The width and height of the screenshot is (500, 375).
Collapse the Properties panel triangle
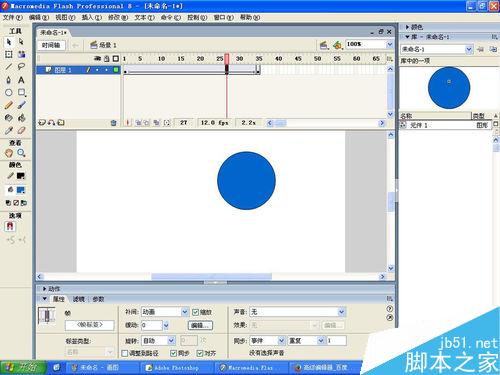(x=44, y=299)
